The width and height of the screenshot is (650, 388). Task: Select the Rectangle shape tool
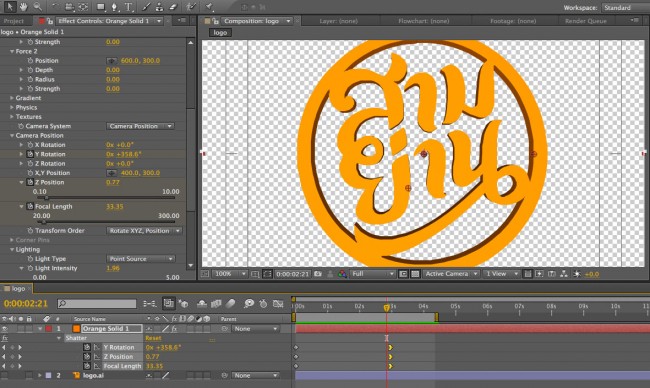pyautogui.click(x=101, y=7)
